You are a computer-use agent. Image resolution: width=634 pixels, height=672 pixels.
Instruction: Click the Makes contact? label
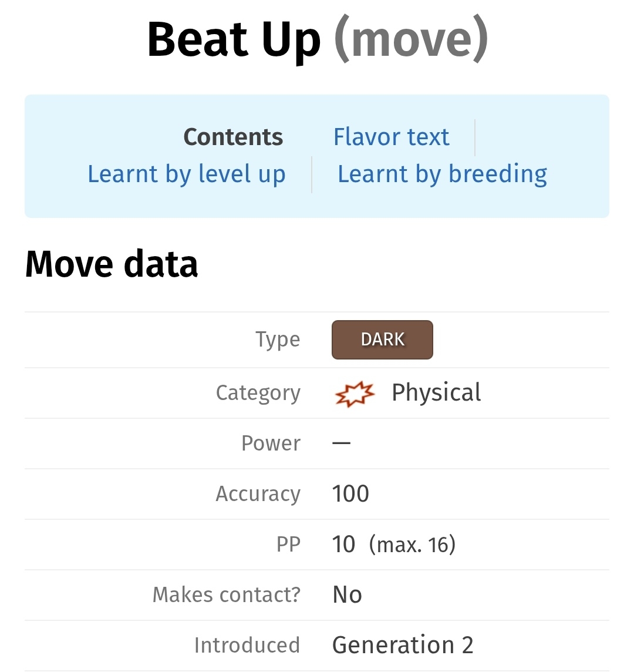pos(227,594)
